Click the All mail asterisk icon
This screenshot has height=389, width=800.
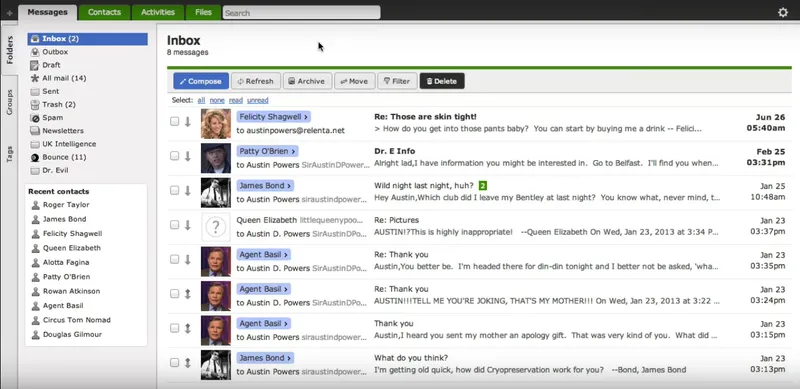pos(35,78)
